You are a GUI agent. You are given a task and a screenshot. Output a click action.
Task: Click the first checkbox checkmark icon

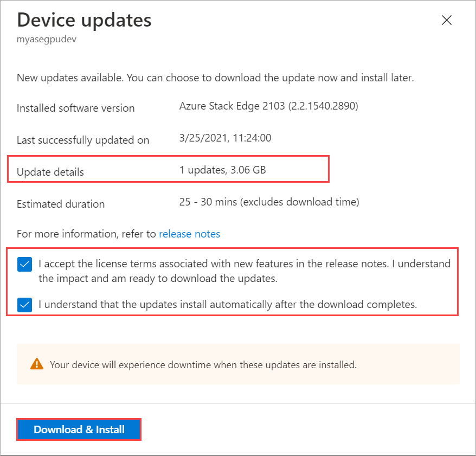24,265
